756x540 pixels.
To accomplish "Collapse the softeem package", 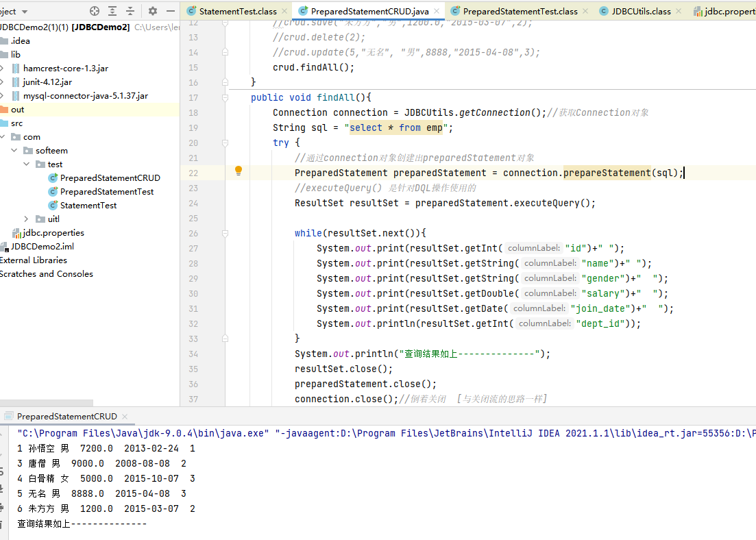I will click(x=14, y=151).
